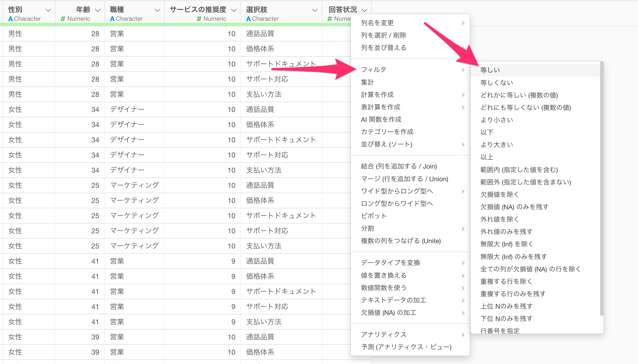Click the Numeric hash icon under 回答状況
Image resolution: width=638 pixels, height=364 pixels.
point(330,19)
